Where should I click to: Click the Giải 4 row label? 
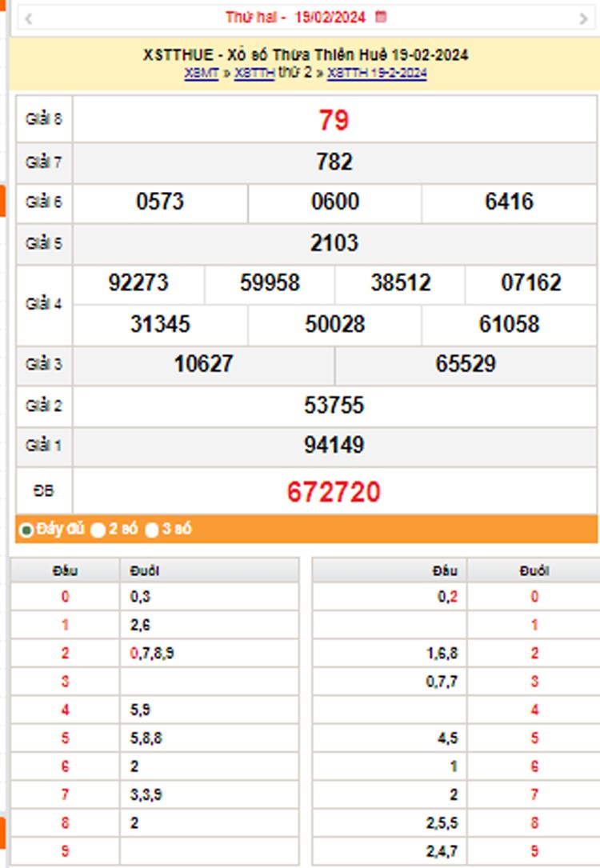(x=44, y=304)
